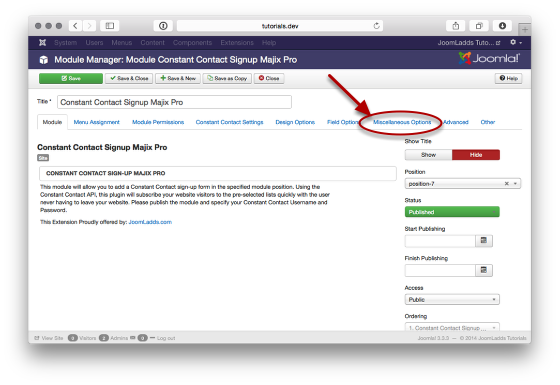
Task: Click the Joomla logo icon in admin menu
Action: [x=42, y=42]
